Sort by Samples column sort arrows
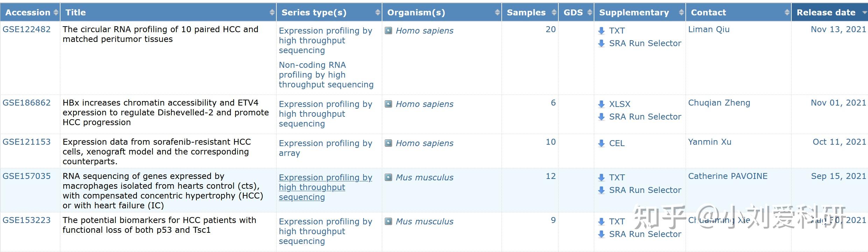This screenshot has height=252, width=868. click(554, 13)
